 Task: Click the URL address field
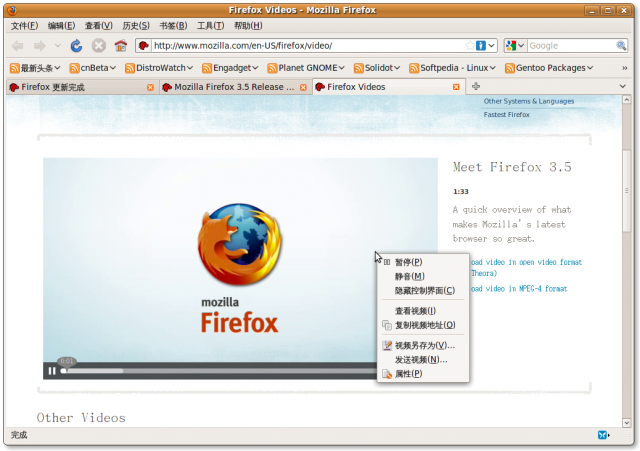click(308, 46)
